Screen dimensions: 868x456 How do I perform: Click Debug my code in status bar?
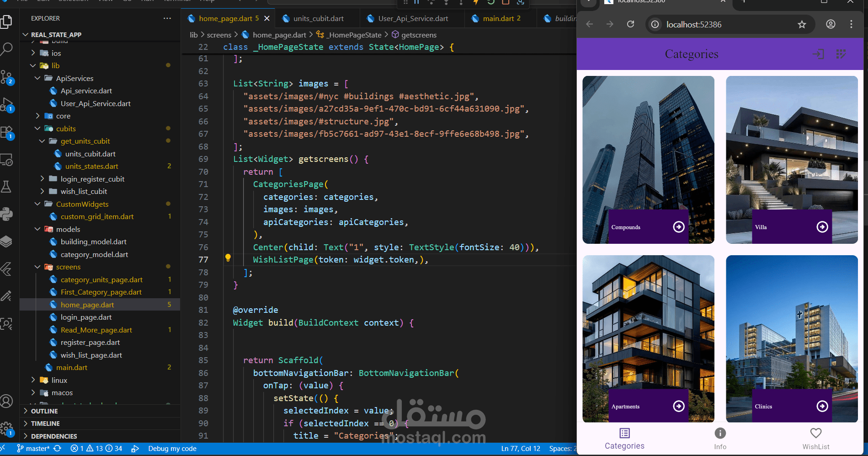[172, 449]
